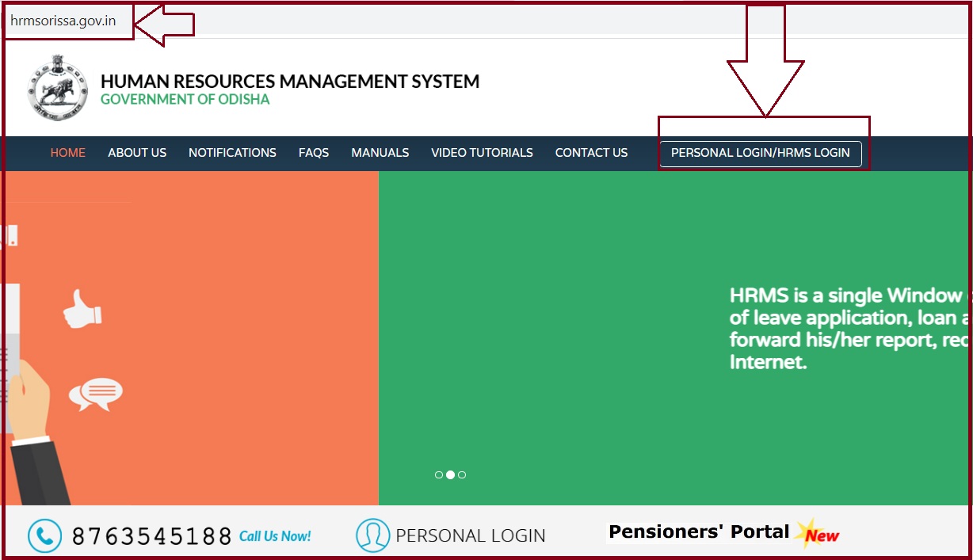973x560 pixels.
Task: Click the thumbs-up icon on the orange slide
Action: [82, 308]
